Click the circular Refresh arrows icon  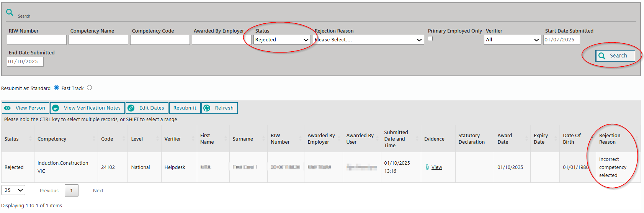point(207,108)
